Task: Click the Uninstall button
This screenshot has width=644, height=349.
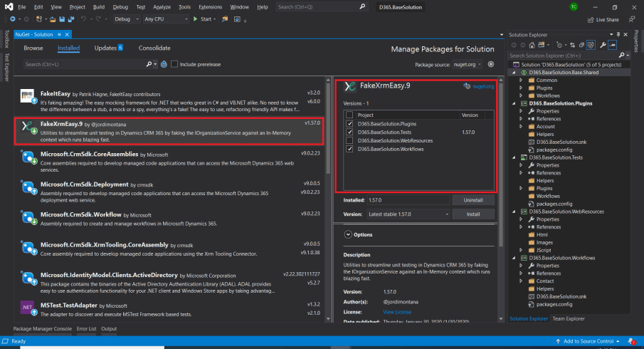Action: [x=473, y=200]
